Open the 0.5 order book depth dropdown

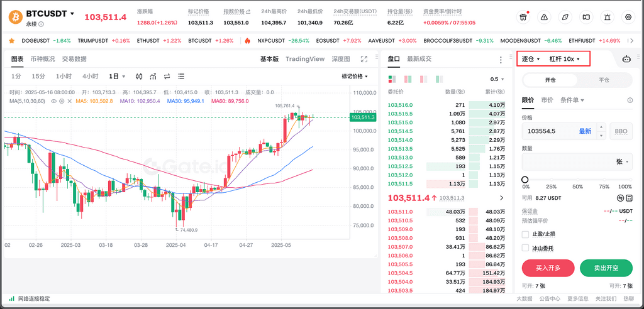(x=497, y=79)
